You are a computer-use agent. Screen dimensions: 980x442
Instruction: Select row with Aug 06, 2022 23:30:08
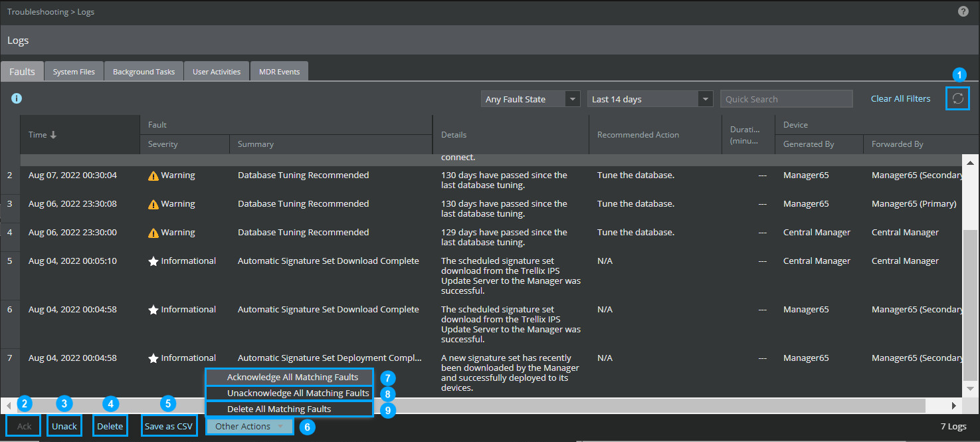pos(482,209)
